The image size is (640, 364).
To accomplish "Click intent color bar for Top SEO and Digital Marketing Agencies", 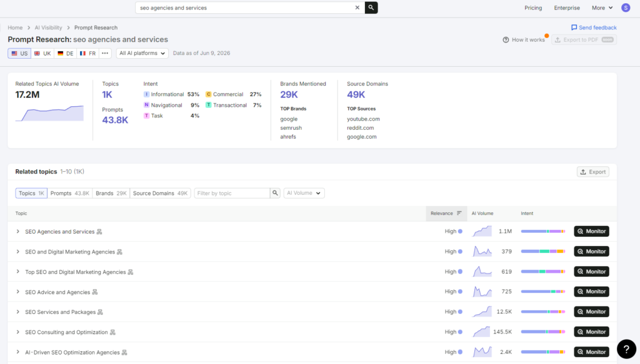I will click(x=543, y=272).
